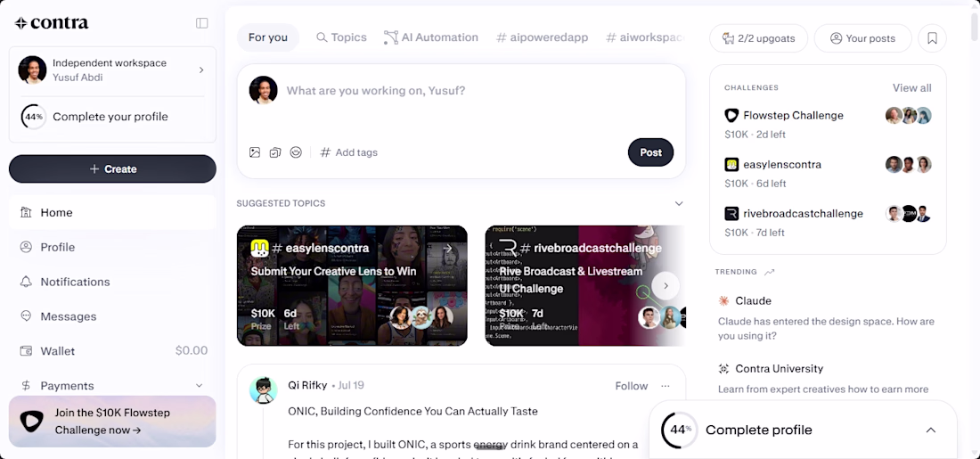Click Flowstep Challenge participant avatars

pos(909,116)
